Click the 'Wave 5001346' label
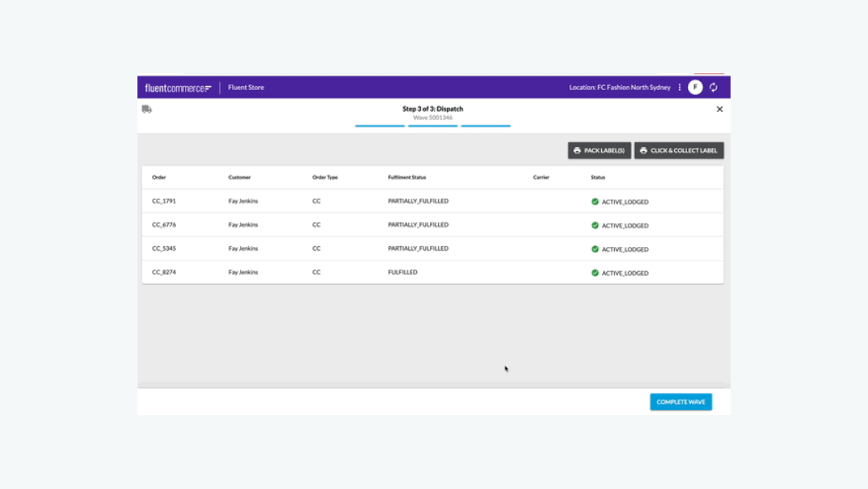 click(432, 116)
